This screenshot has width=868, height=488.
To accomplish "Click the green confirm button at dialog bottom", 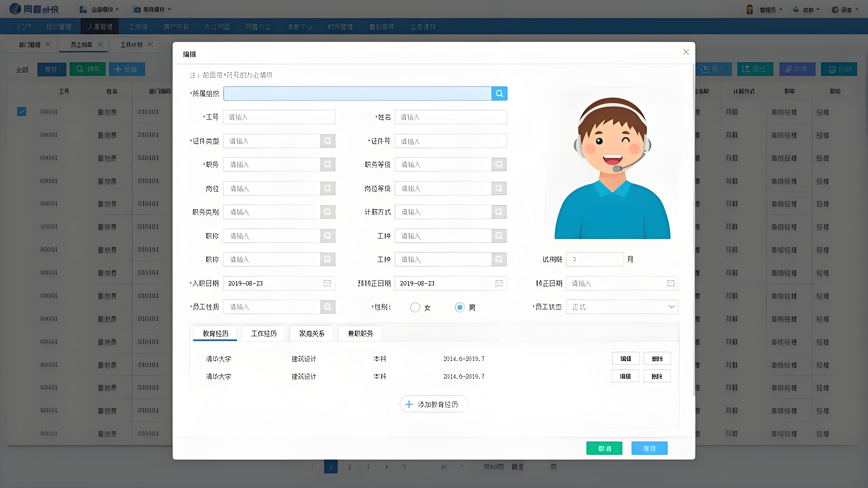I will pos(604,448).
